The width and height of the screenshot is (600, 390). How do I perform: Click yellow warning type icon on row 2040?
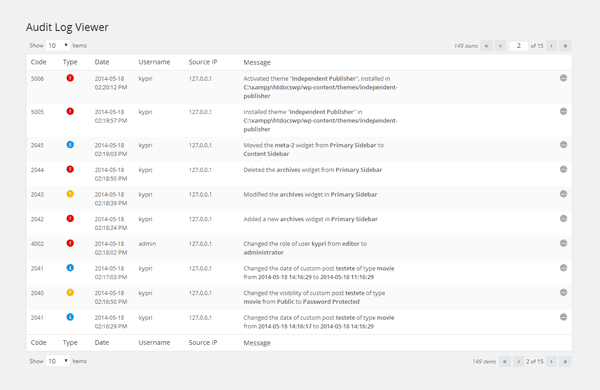click(70, 292)
